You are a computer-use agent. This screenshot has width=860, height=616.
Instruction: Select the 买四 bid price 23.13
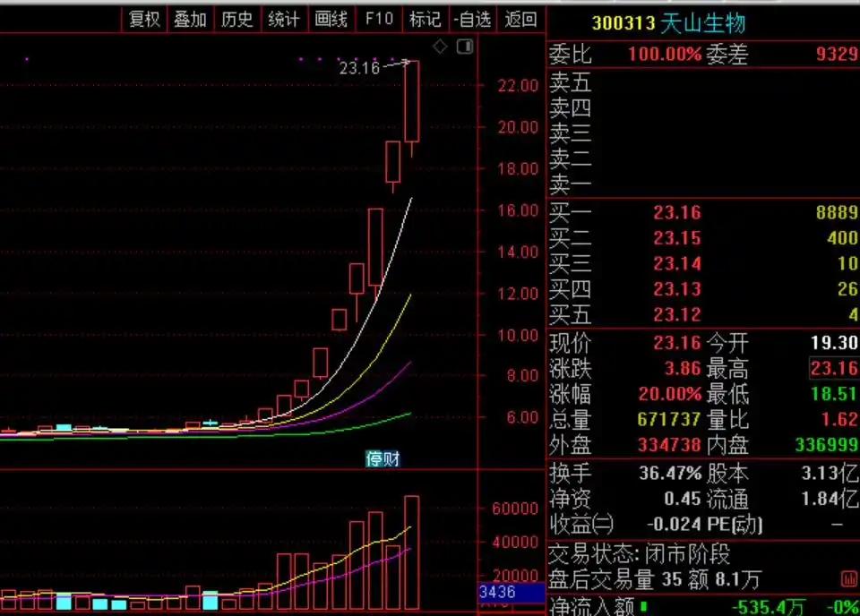(x=677, y=289)
